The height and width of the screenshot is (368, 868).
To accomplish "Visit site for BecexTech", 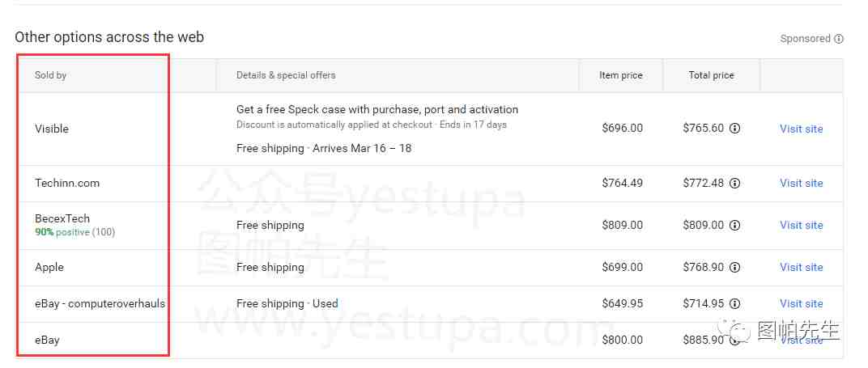I will pos(801,225).
